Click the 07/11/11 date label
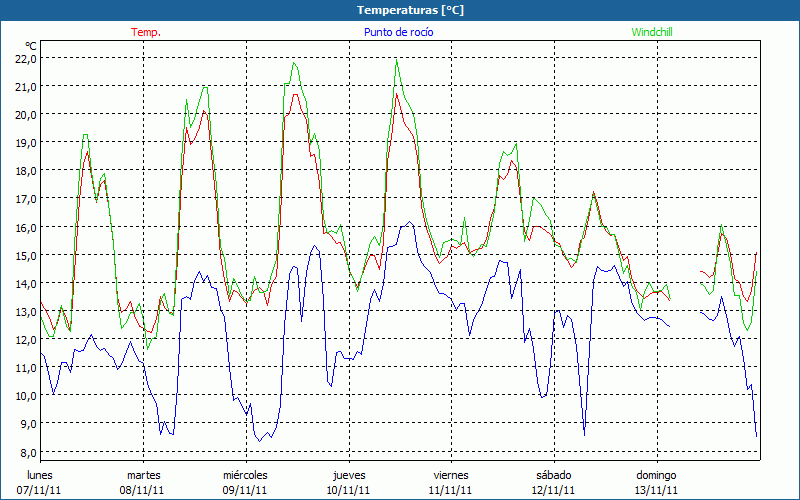The height and width of the screenshot is (500, 800). (x=40, y=490)
